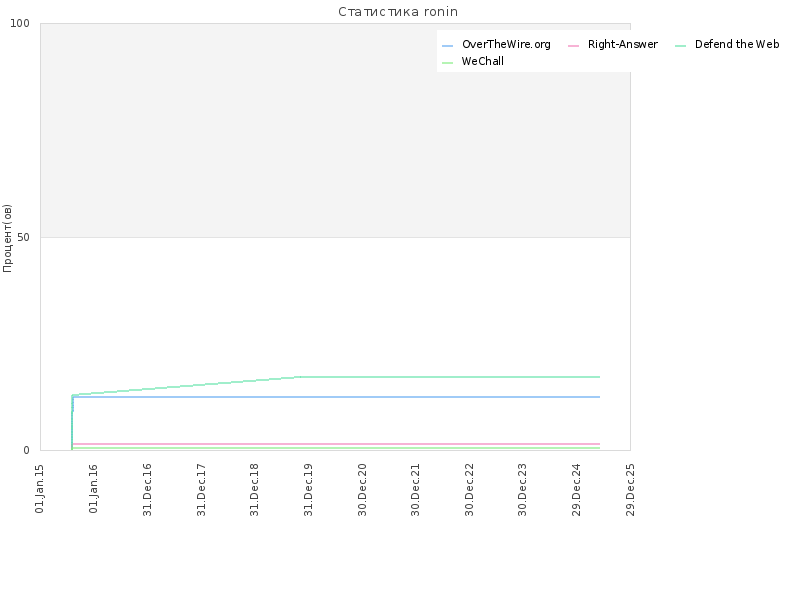
Task: Click the 29.Dec.25 date label
Action: 630,490
